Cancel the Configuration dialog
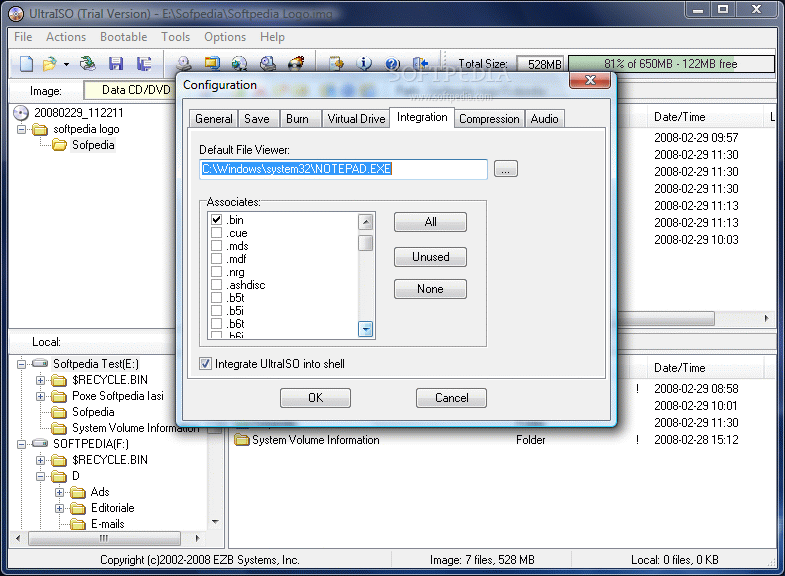 point(451,398)
